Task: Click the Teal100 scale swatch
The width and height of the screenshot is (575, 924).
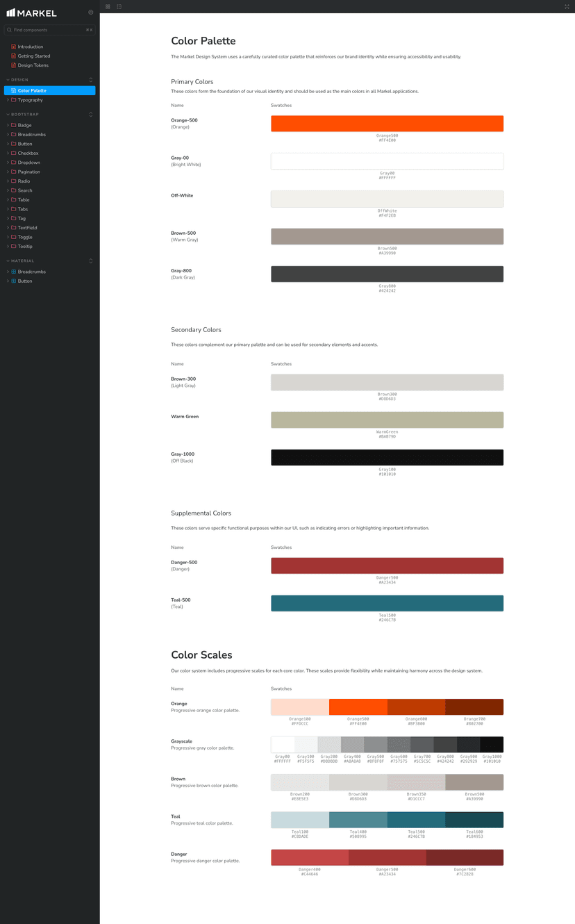Action: pos(300,820)
